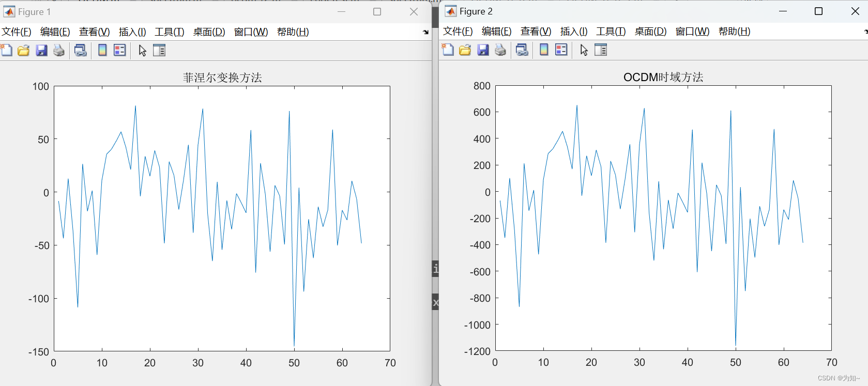Insert Legend using Figure 2 toolbar icon
868x386 pixels.
click(x=561, y=50)
